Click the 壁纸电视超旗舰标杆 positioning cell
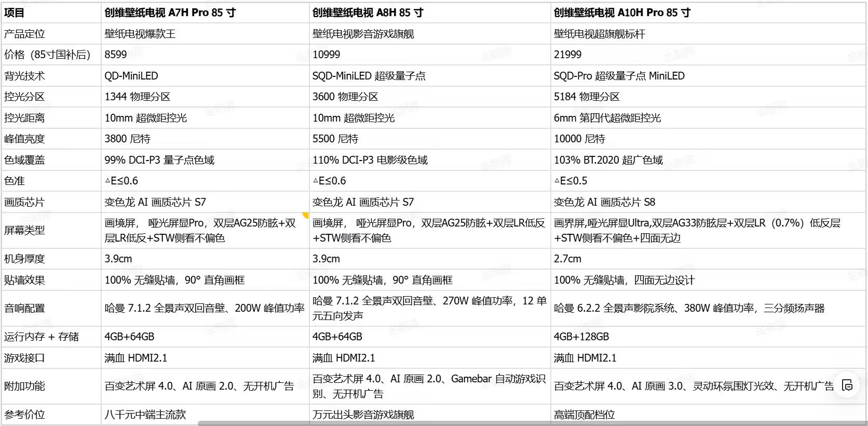Image resolution: width=868 pixels, height=426 pixels. [708, 34]
